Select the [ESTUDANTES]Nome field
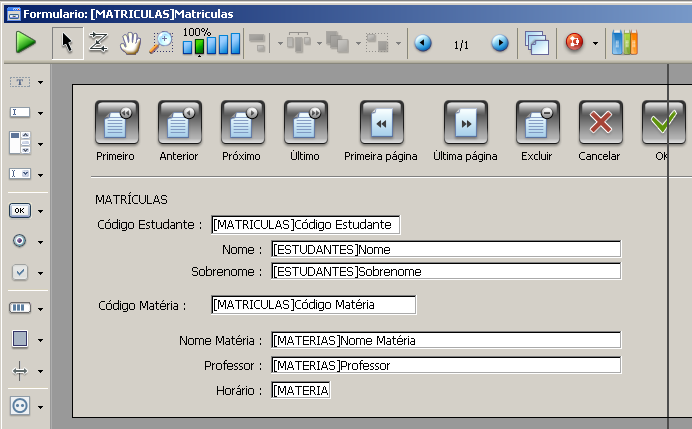The width and height of the screenshot is (692, 429). 445,249
